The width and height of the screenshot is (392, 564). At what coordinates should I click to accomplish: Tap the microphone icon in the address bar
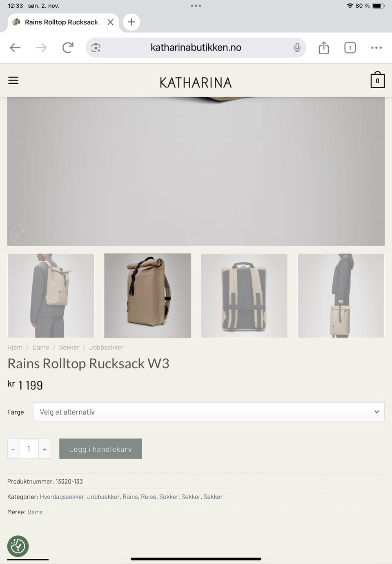coord(297,48)
